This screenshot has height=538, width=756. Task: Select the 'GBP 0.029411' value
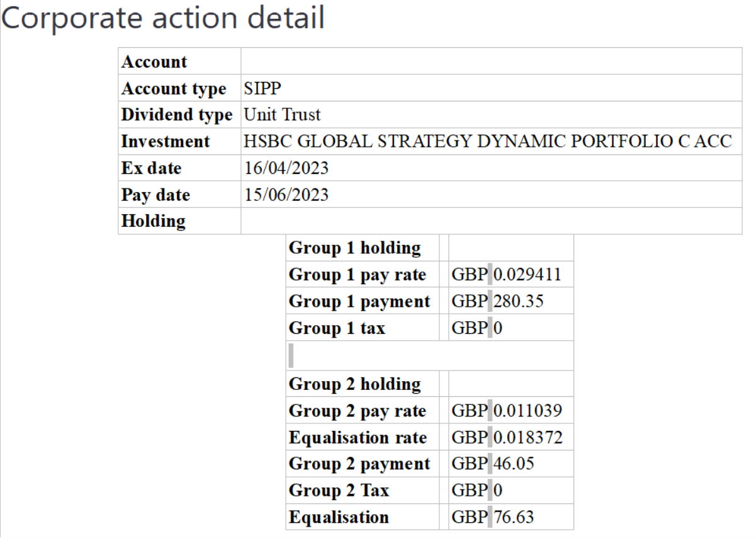[506, 275]
